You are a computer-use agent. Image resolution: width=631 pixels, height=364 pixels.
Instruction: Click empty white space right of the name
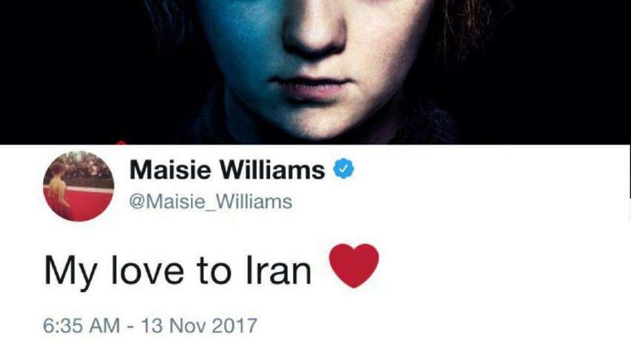(x=483, y=176)
